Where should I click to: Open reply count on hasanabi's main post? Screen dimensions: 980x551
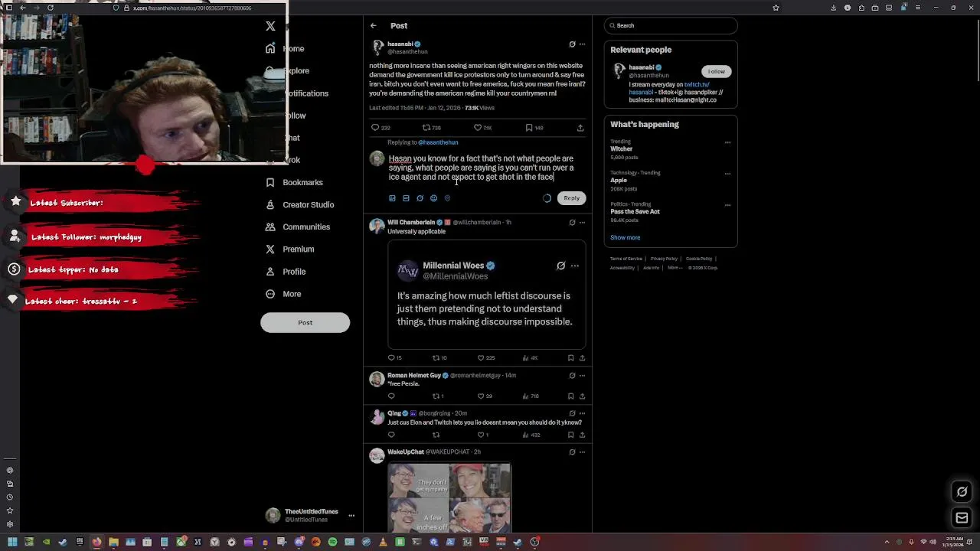pos(381,128)
